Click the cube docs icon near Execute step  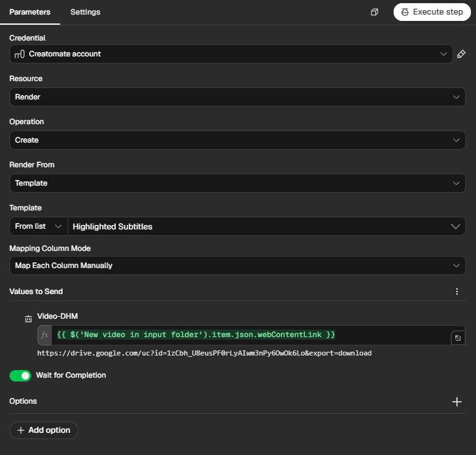pyautogui.click(x=375, y=12)
